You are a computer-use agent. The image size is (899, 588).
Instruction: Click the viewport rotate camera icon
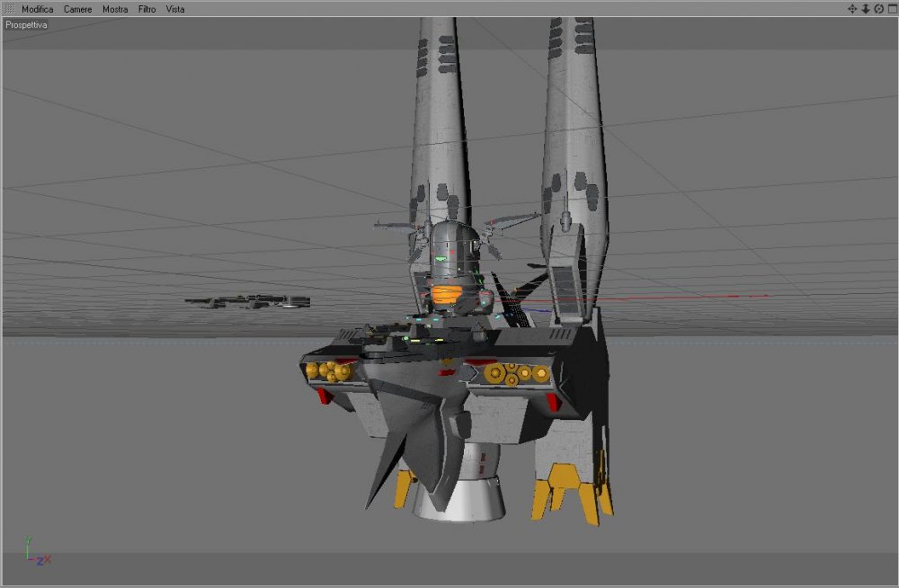pyautogui.click(x=879, y=9)
